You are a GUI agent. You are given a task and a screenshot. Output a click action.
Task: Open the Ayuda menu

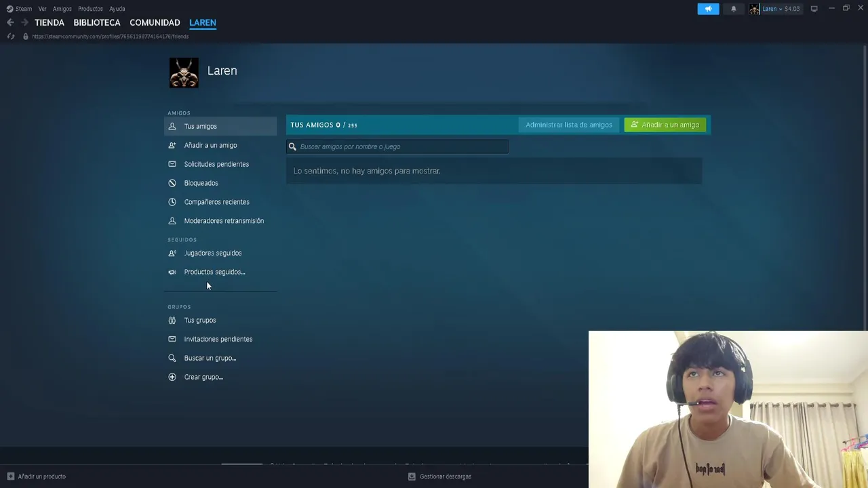[x=117, y=9]
